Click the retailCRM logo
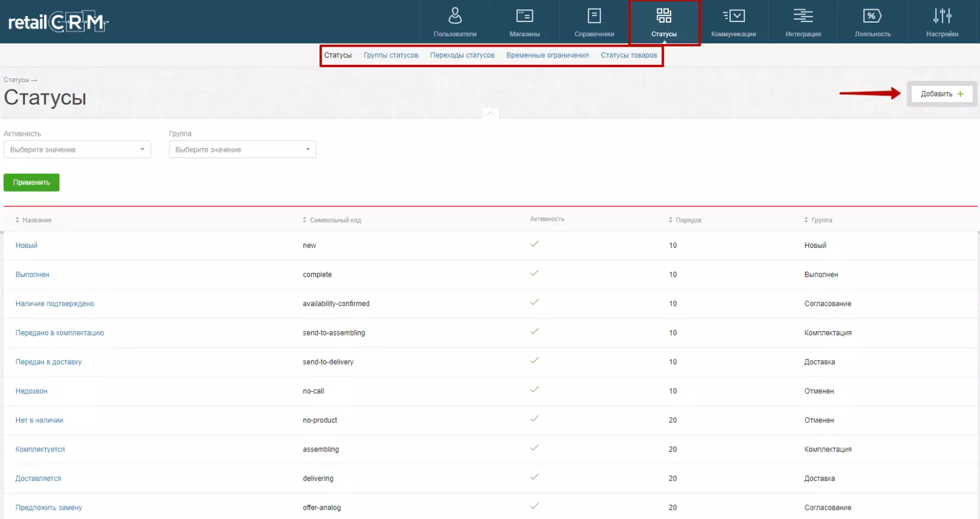 (x=58, y=23)
